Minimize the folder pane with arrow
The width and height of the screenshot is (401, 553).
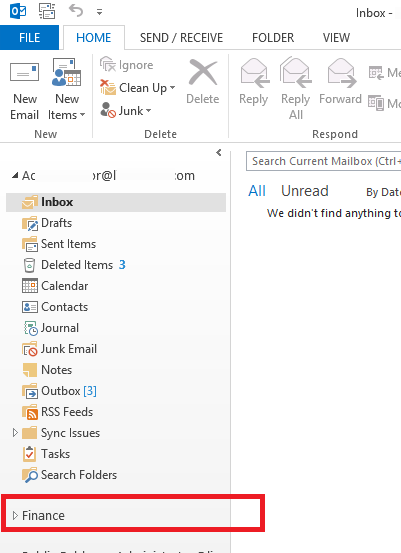(x=219, y=152)
